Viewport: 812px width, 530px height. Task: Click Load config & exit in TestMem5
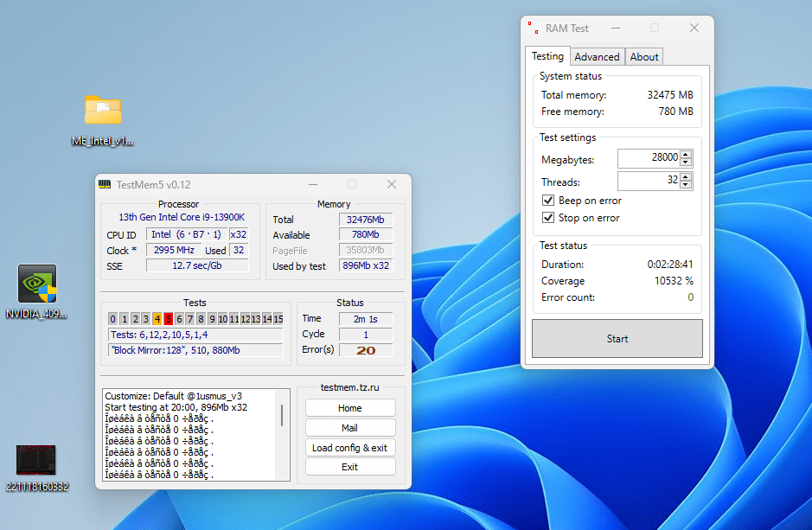[350, 447]
